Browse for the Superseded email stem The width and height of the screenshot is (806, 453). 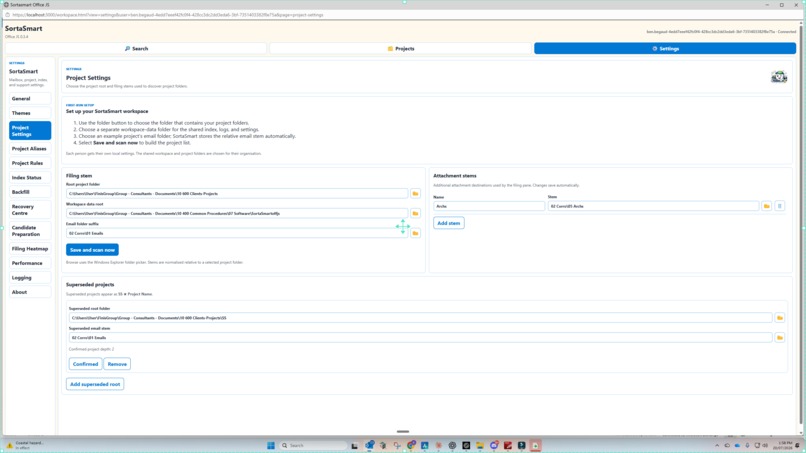pos(780,338)
